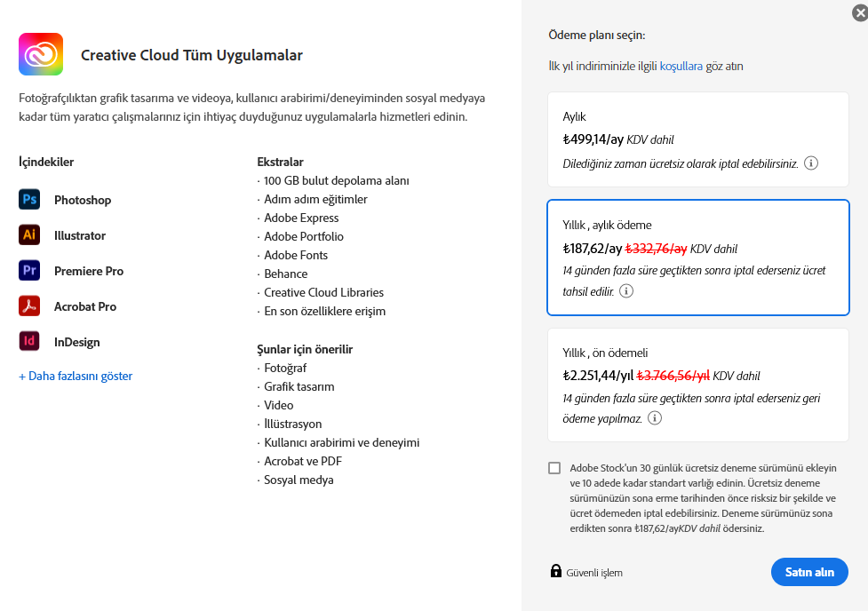Image resolution: width=868 pixels, height=611 pixels.
Task: Close the payment plan dialog
Action: [x=859, y=13]
